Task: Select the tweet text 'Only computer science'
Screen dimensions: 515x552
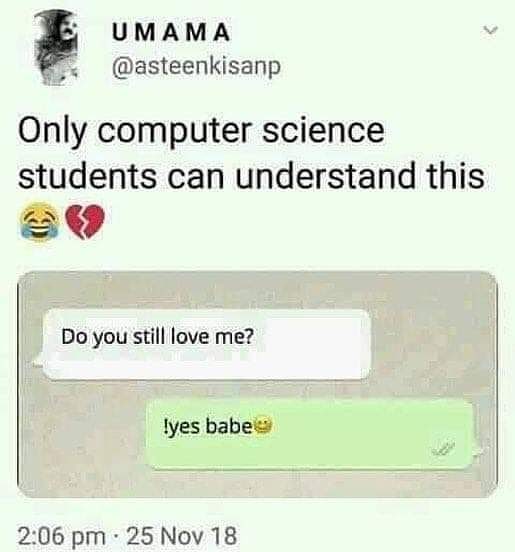Action: [x=201, y=133]
